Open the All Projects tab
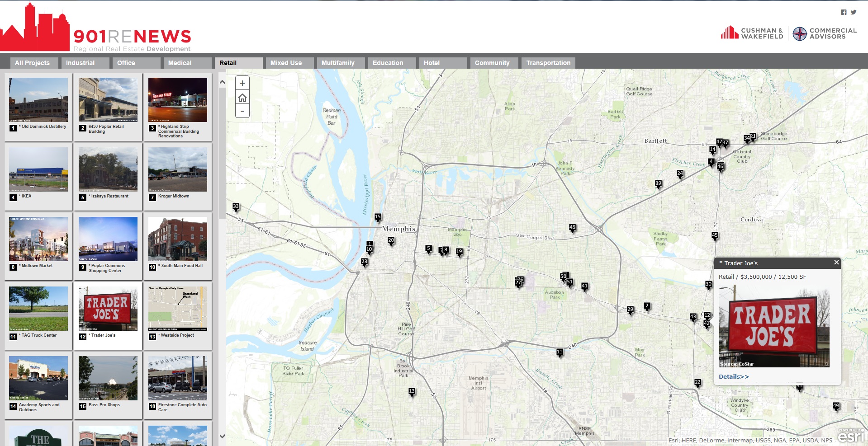The height and width of the screenshot is (446, 868). (32, 63)
